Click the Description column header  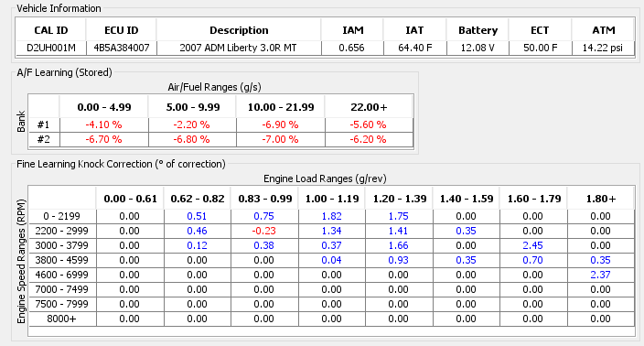click(x=239, y=30)
